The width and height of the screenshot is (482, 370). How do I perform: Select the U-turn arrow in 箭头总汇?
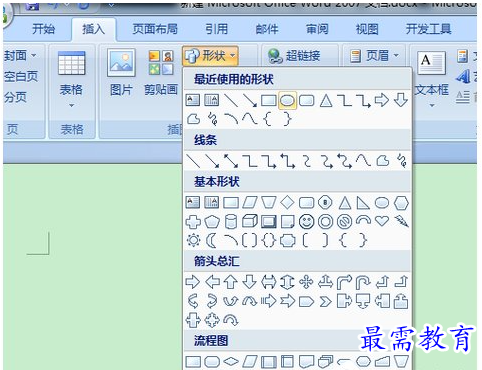tap(363, 282)
